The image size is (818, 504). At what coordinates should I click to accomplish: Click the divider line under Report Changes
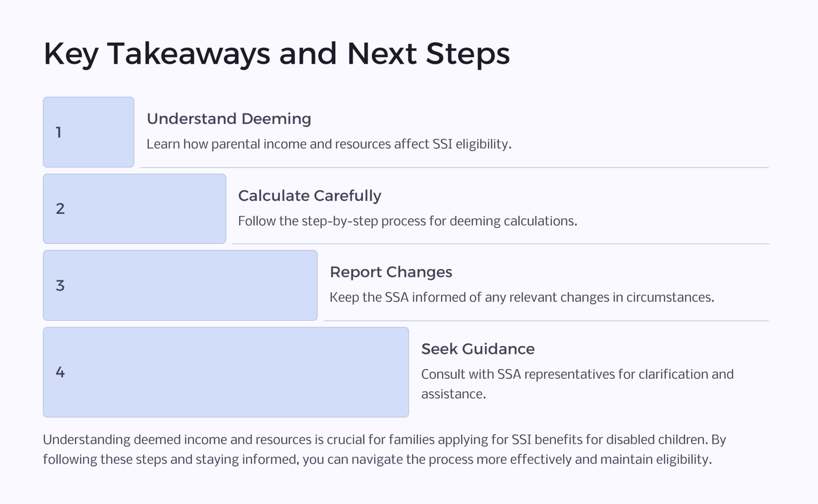click(x=546, y=321)
